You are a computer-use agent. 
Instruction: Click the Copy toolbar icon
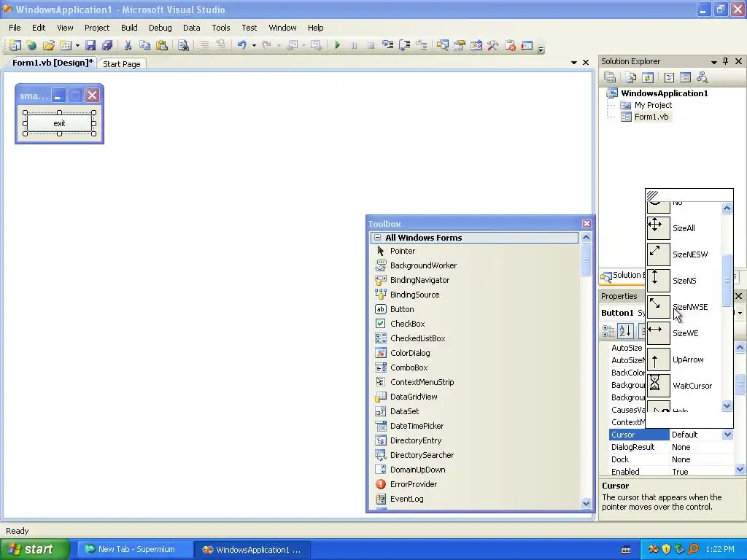145,45
